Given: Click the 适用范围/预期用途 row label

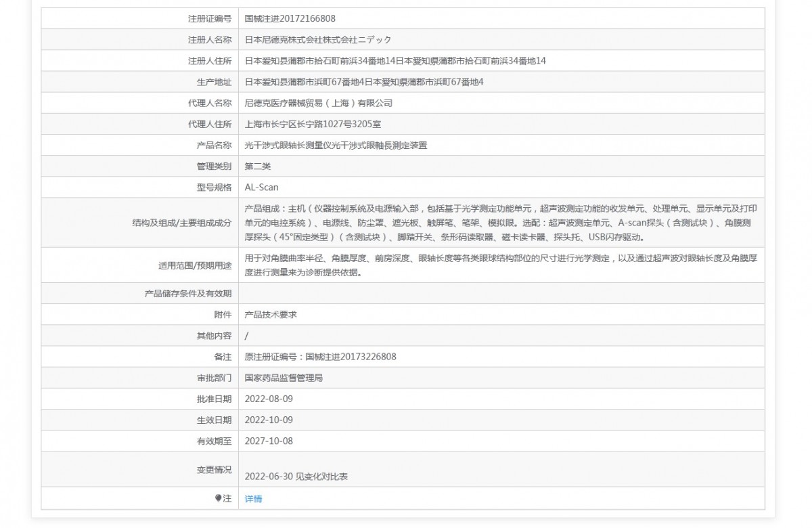Looking at the screenshot, I should (195, 266).
